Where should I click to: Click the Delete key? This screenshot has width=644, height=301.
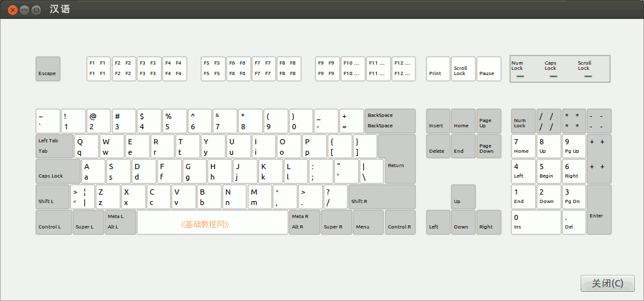click(x=438, y=146)
